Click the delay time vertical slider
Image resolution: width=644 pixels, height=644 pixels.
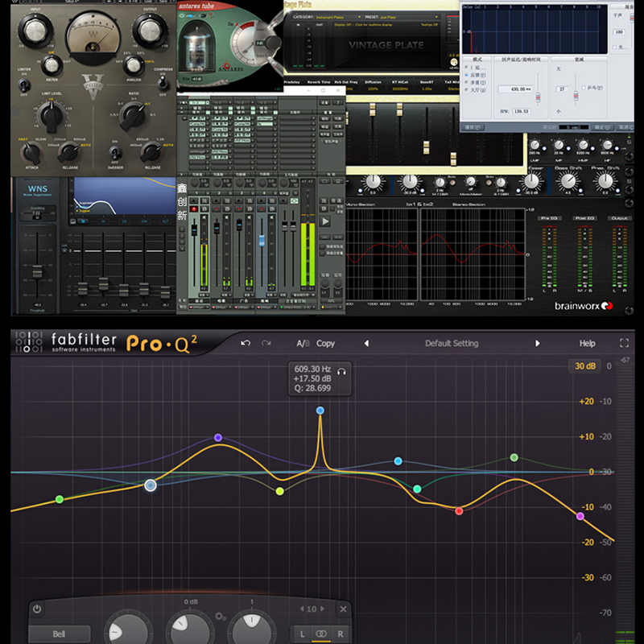[x=538, y=97]
